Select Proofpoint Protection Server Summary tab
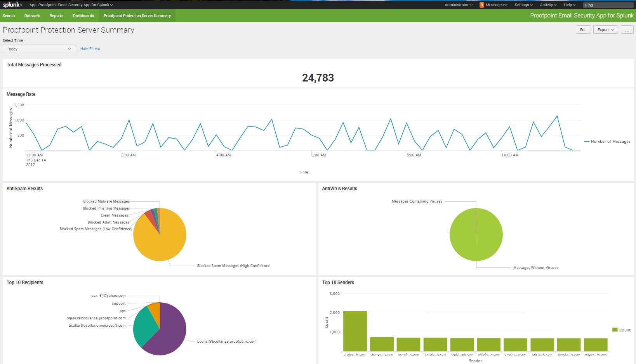This screenshot has width=636, height=364. 137,16
